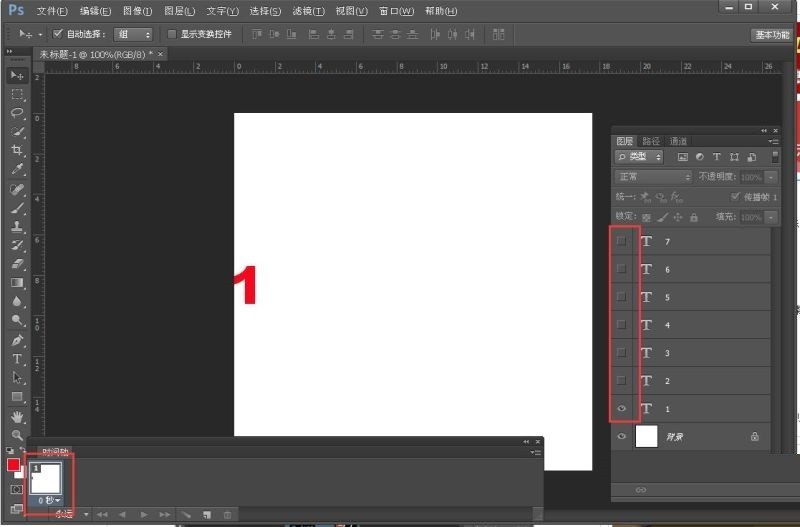Image resolution: width=800 pixels, height=527 pixels.
Task: Select the Horizontal Type tool in toolbox
Action: (17, 359)
